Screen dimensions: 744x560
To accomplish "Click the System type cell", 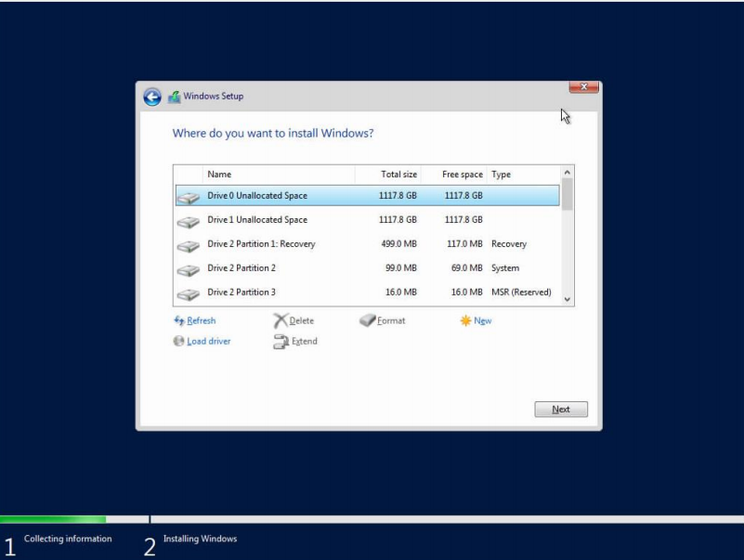I will coord(505,268).
